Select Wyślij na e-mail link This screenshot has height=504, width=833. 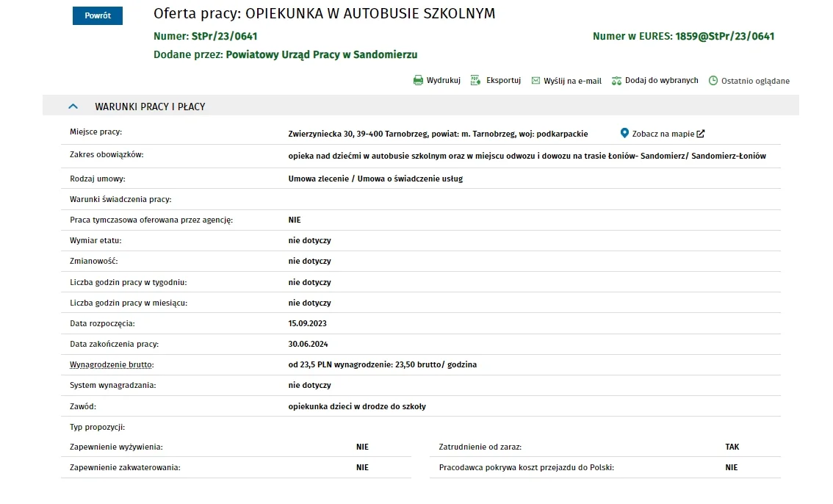point(572,82)
